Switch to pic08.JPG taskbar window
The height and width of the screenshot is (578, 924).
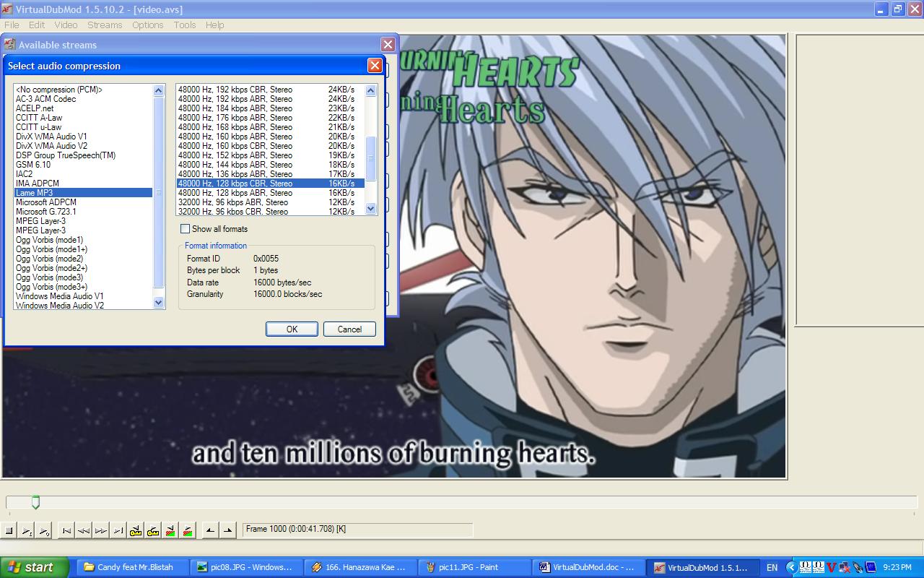tap(246, 567)
